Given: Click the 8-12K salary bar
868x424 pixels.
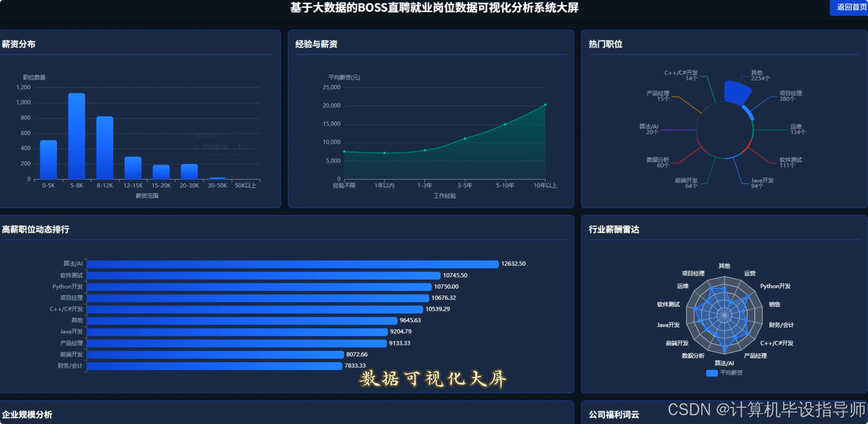Looking at the screenshot, I should (105, 148).
